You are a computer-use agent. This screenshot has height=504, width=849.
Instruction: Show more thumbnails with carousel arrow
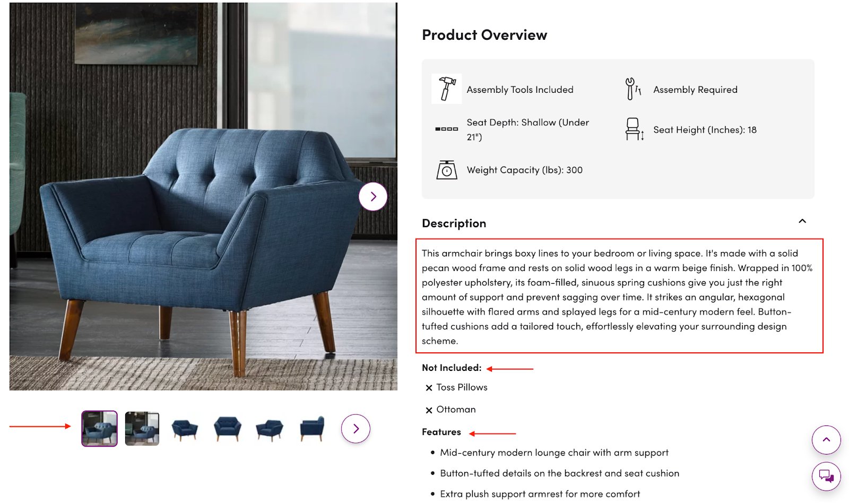click(356, 429)
